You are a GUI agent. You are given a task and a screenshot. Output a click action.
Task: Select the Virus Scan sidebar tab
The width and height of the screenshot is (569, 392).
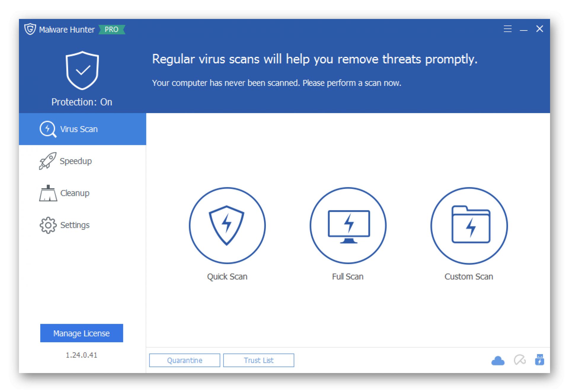(82, 129)
